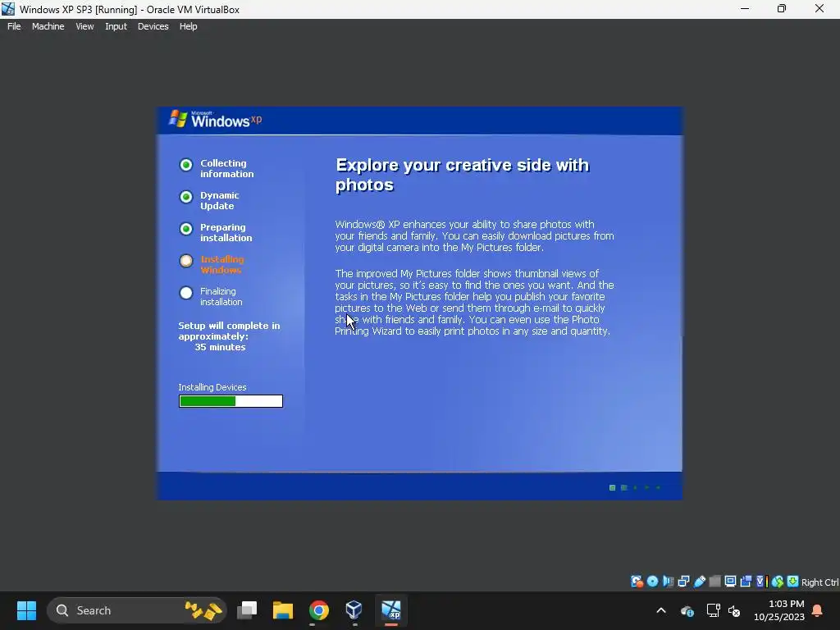This screenshot has width=840, height=630.
Task: Restore down the VirtualBox window
Action: tap(782, 9)
